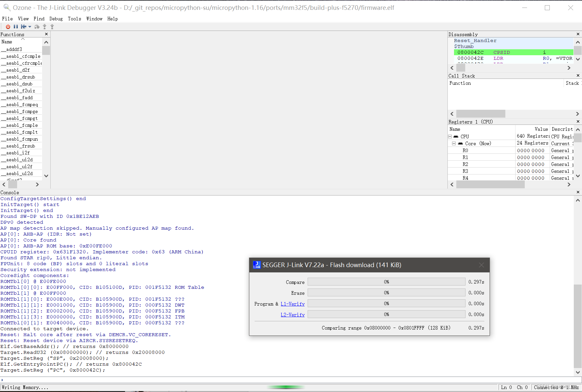Image resolution: width=582 pixels, height=392 pixels.
Task: Click the console command input field
Action: click(x=291, y=380)
